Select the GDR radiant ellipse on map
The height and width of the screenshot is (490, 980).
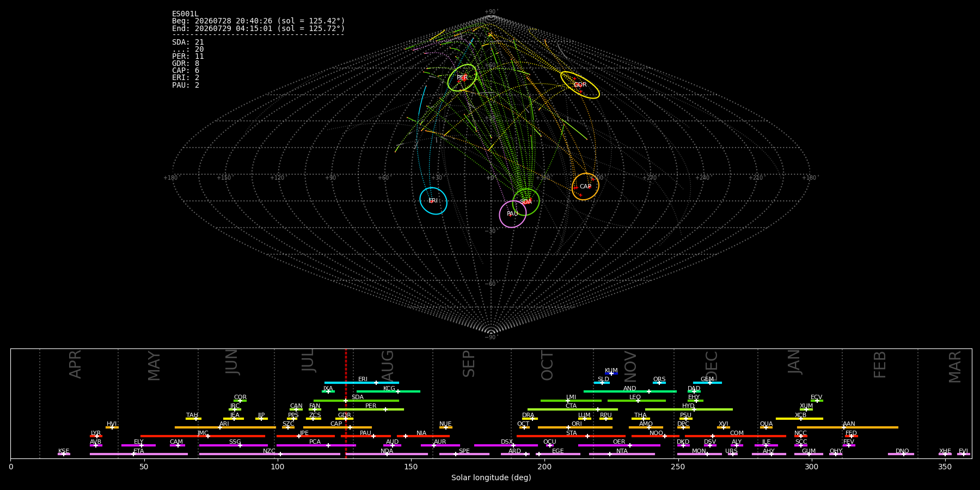580,85
